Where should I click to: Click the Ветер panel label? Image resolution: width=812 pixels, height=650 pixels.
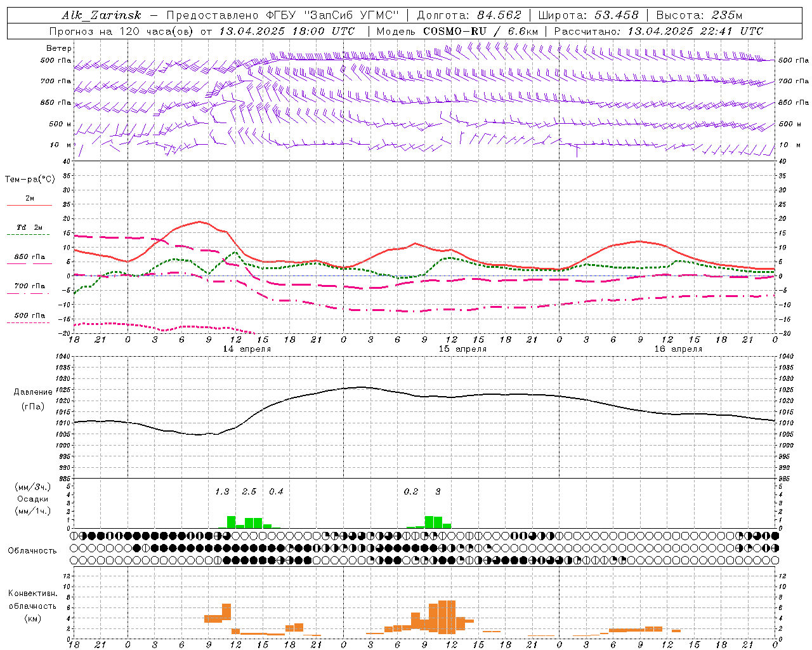point(59,48)
